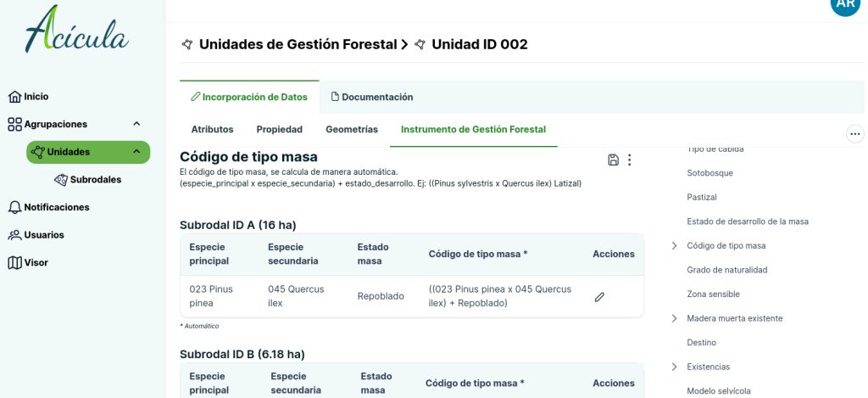Viewport: 868px width, 398px height.
Task: Click the Visor map icon
Action: pos(14,263)
